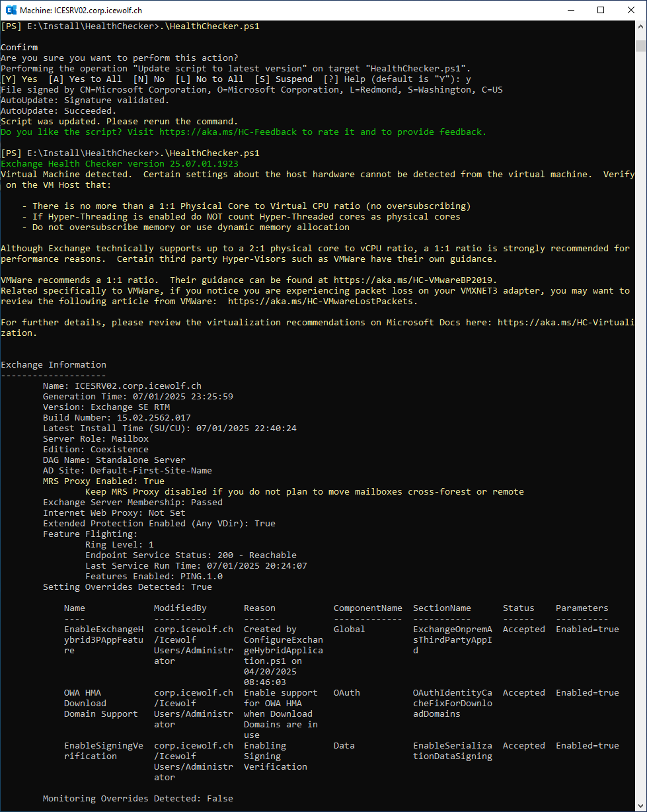Click 'Version: Exchange SE RTM' line

point(106,407)
